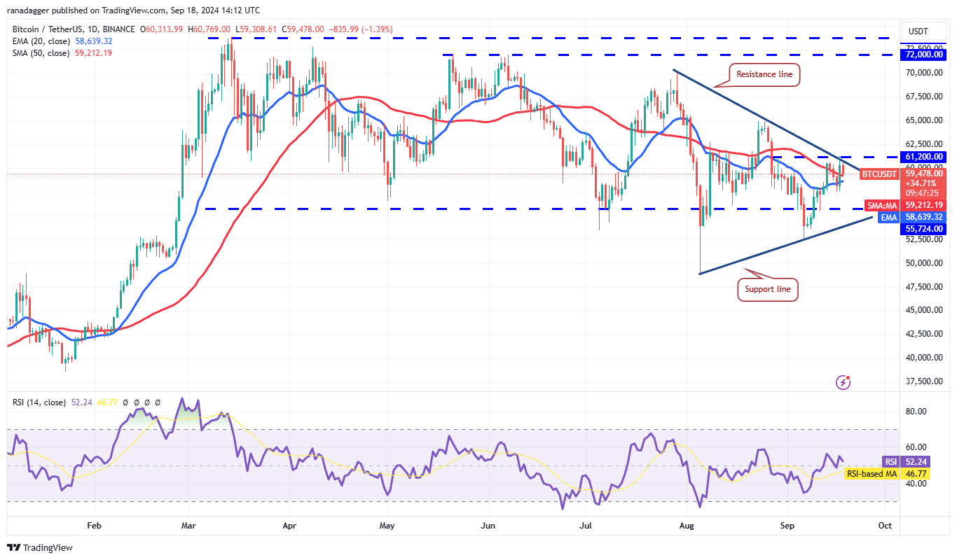Viewport: 957px width, 560px height.
Task: Click the 61,200.00 blue level label
Action: pyautogui.click(x=923, y=157)
